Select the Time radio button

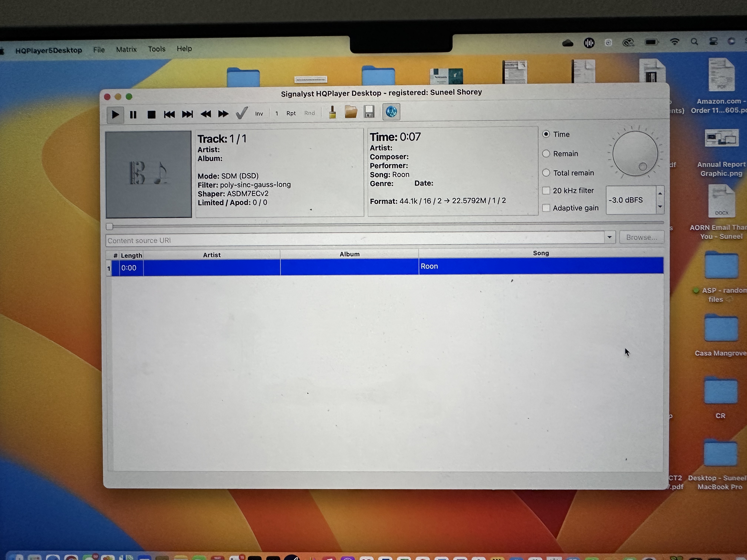tap(546, 134)
